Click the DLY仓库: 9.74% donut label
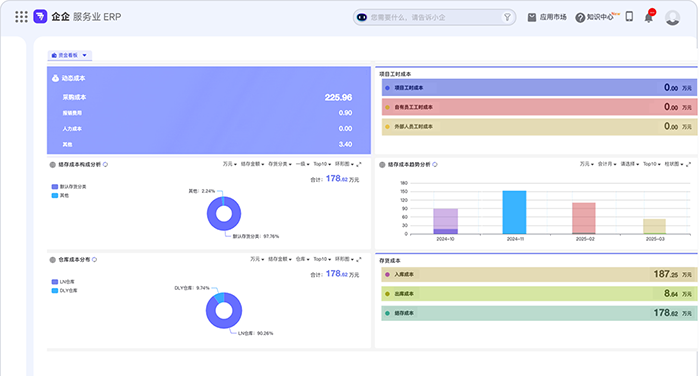 [x=192, y=288]
